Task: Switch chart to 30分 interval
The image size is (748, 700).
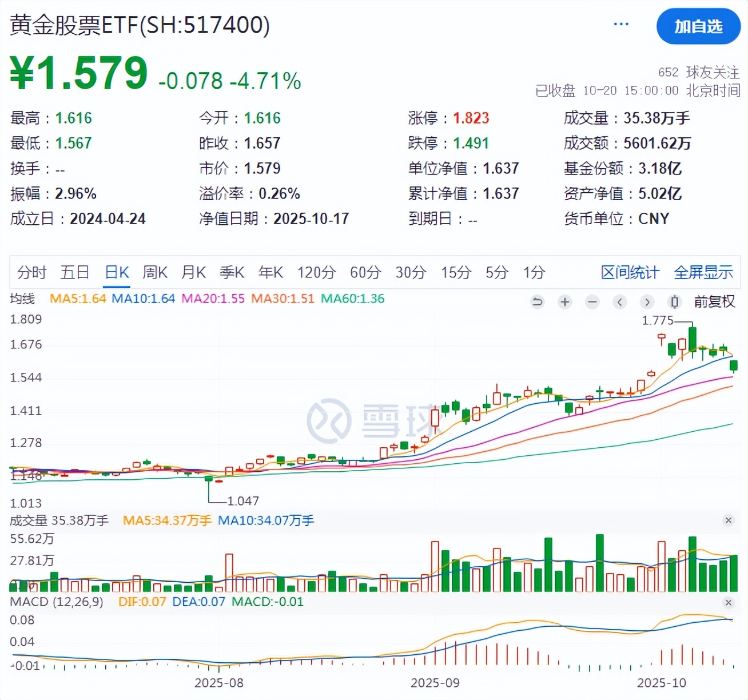Action: (411, 272)
